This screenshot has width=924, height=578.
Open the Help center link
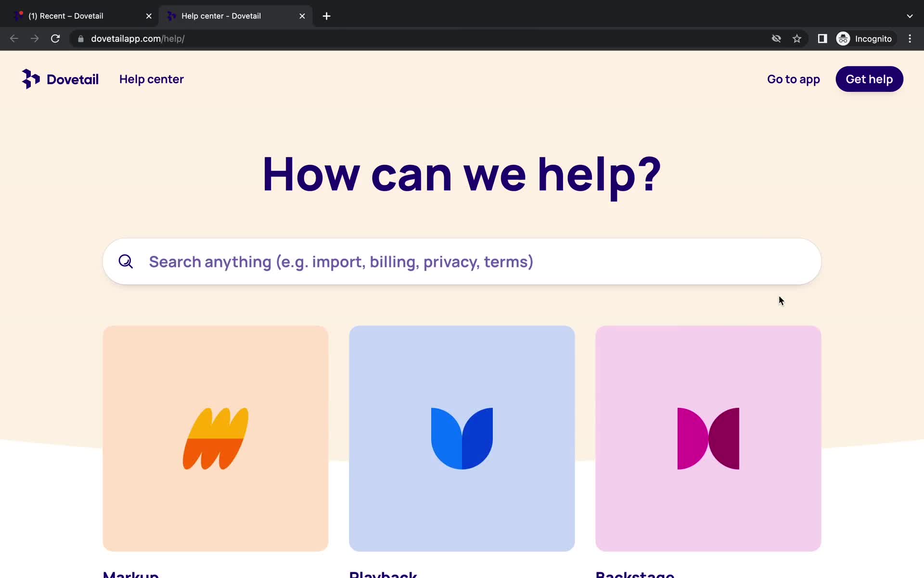coord(151,79)
